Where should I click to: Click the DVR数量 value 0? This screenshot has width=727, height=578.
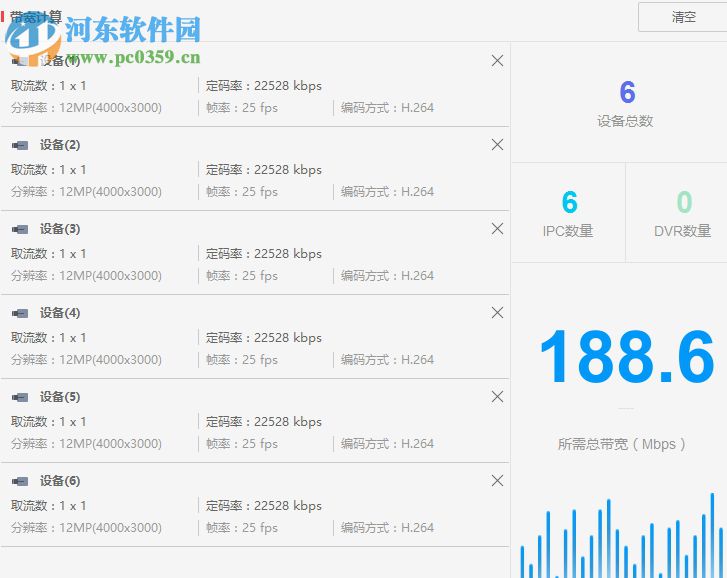pos(684,202)
